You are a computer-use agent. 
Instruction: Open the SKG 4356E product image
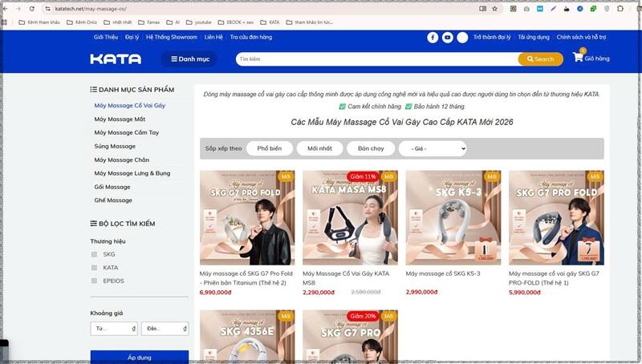[x=247, y=337]
